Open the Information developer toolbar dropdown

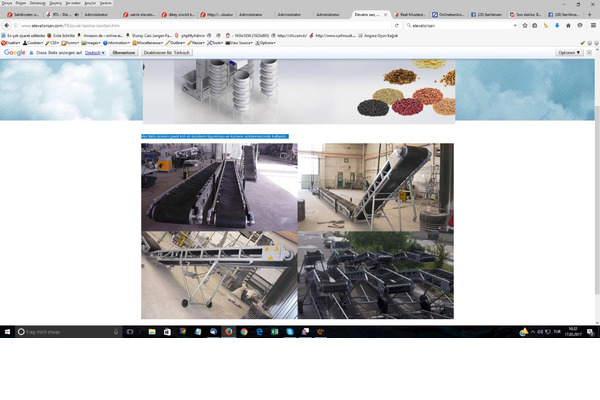tap(117, 43)
